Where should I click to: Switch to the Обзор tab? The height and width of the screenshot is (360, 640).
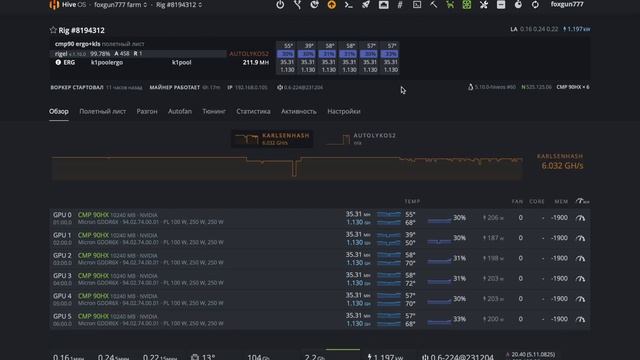point(59,111)
